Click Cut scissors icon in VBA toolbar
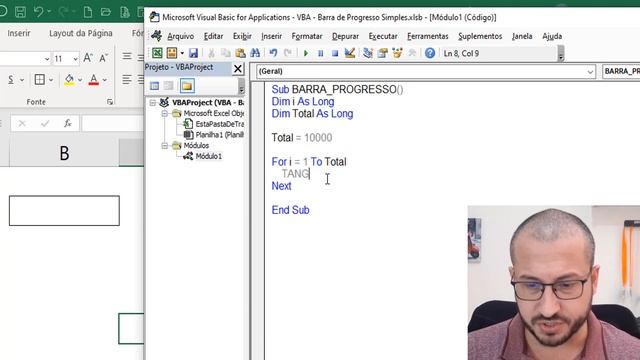This screenshot has width=640, height=360. [211, 53]
